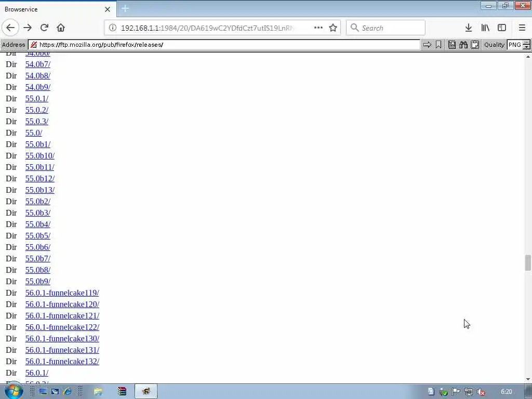The height and width of the screenshot is (399, 532).
Task: Select the Browservice tab
Action: pyautogui.click(x=58, y=9)
